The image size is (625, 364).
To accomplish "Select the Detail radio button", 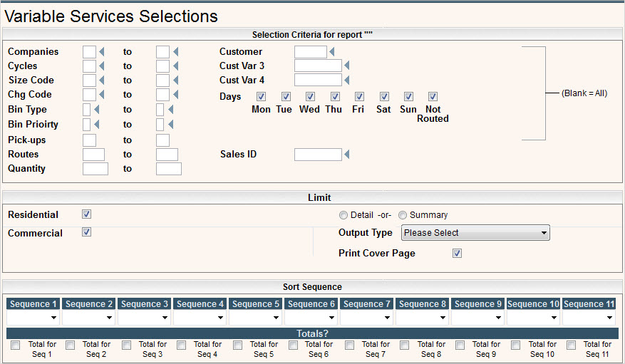I will 344,215.
